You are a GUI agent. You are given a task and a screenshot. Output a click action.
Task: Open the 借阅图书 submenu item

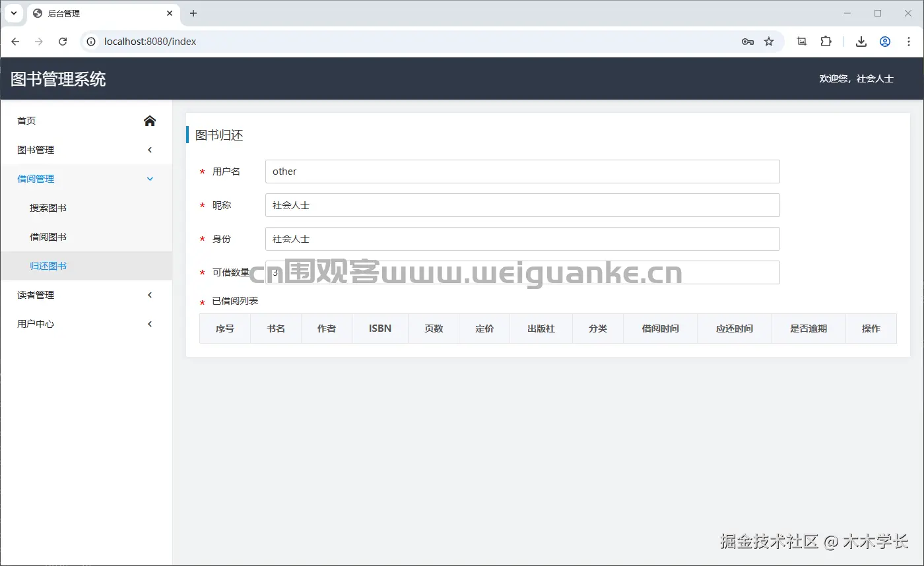86,237
